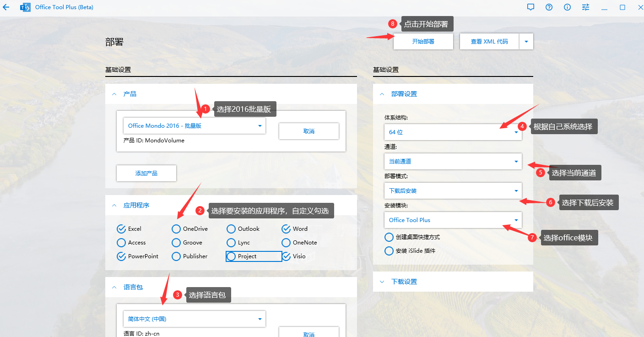
Task: Open the about info icon
Action: point(567,7)
